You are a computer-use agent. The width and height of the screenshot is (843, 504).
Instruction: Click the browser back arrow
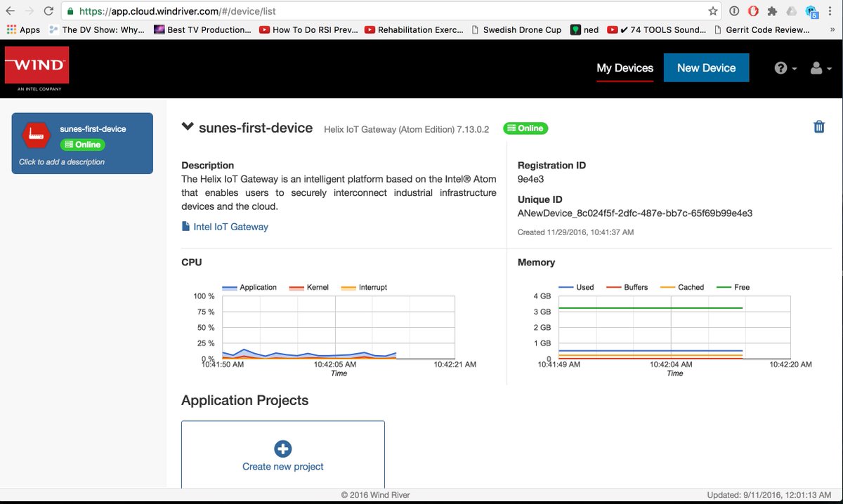[10, 11]
